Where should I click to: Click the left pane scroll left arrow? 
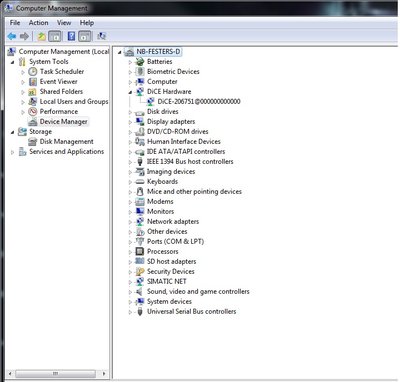[10, 374]
